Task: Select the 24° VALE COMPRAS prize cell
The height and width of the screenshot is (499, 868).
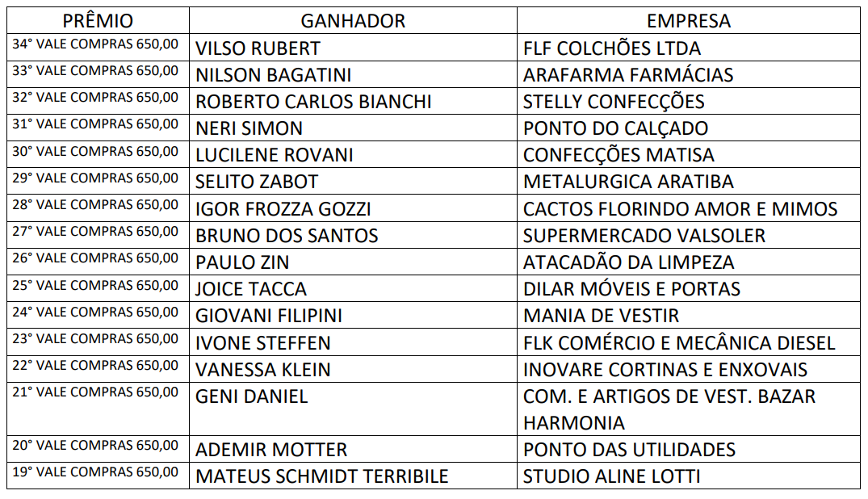Action: click(98, 315)
